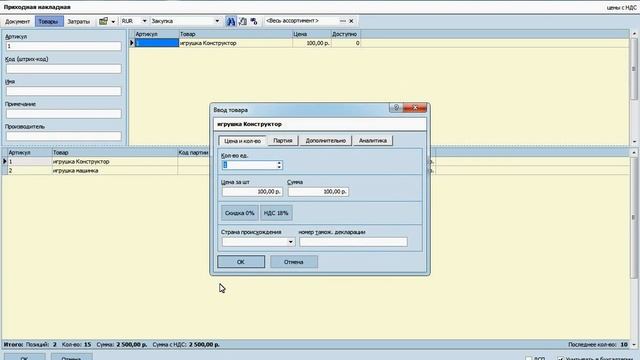The width and height of the screenshot is (640, 360).
Task: Click the main window OK button at bottom
Action: coord(24,358)
